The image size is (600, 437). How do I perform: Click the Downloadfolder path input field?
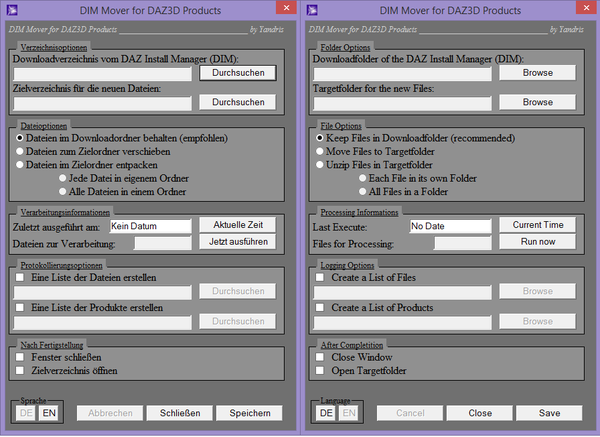tap(403, 74)
